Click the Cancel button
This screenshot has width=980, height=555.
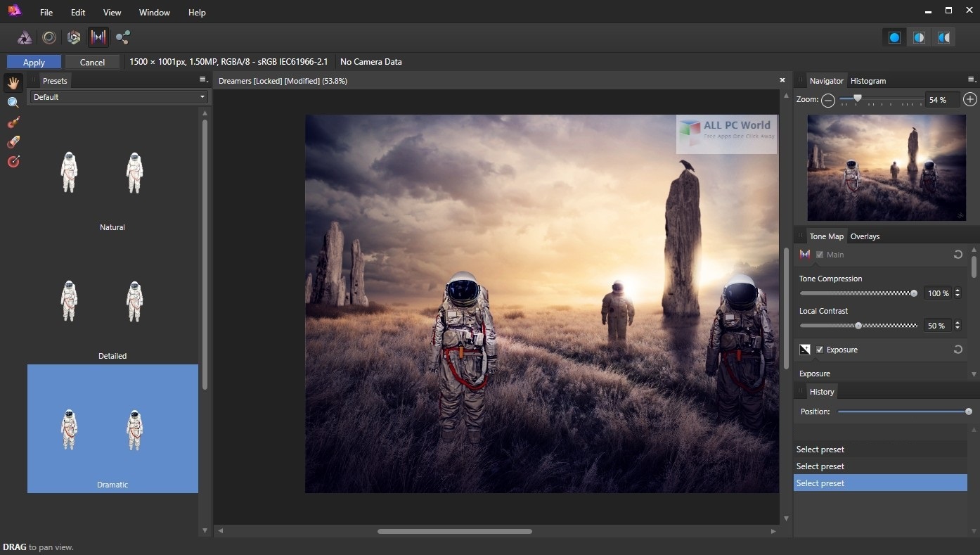pyautogui.click(x=92, y=62)
